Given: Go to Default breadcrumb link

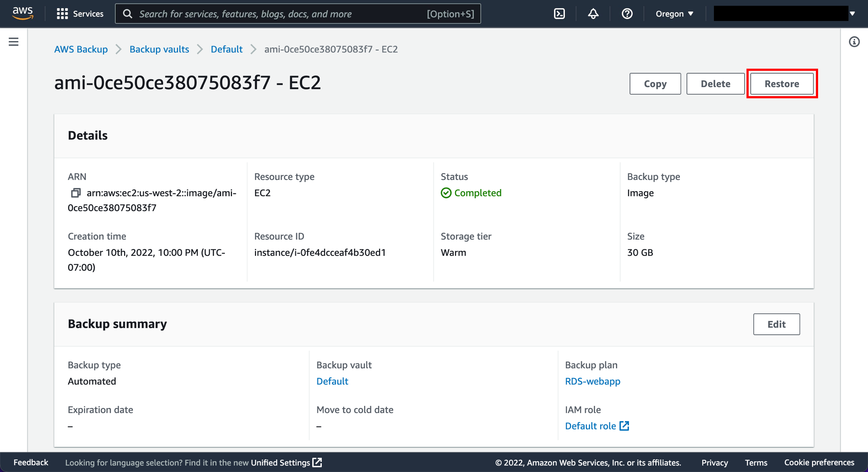Looking at the screenshot, I should coord(226,49).
